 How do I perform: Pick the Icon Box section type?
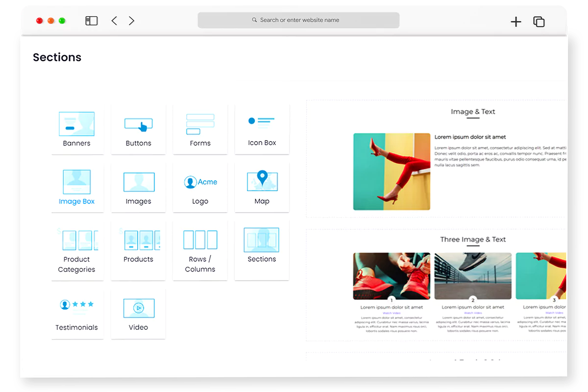(x=262, y=129)
